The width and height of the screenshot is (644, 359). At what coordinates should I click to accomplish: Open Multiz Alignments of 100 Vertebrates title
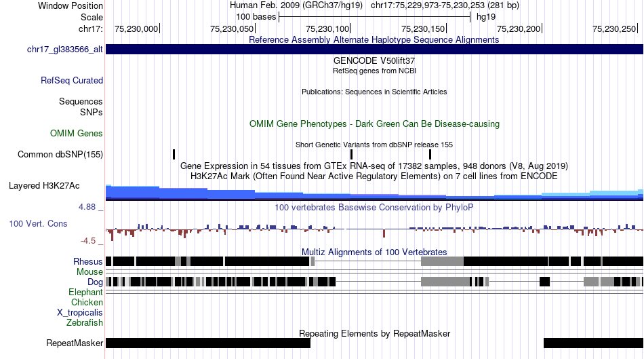[x=374, y=252]
